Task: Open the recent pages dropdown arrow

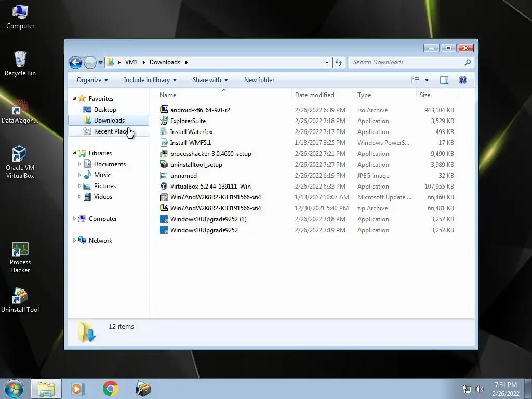Action: pos(100,63)
